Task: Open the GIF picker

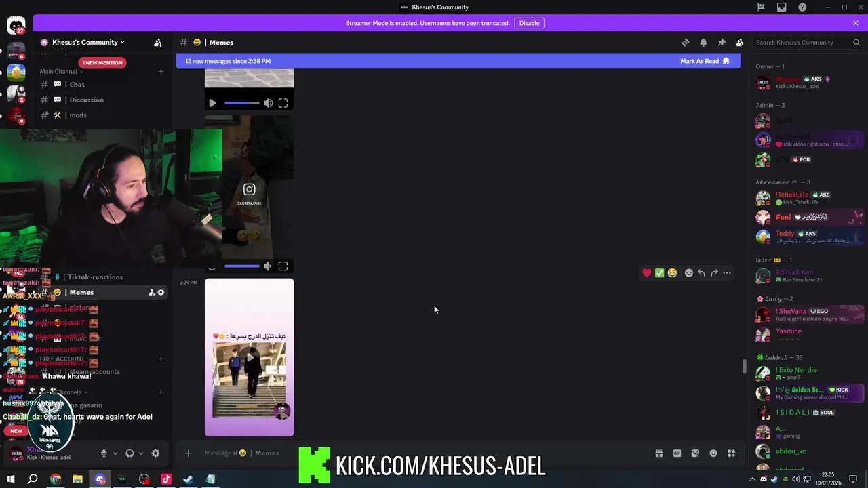Action: click(x=677, y=453)
